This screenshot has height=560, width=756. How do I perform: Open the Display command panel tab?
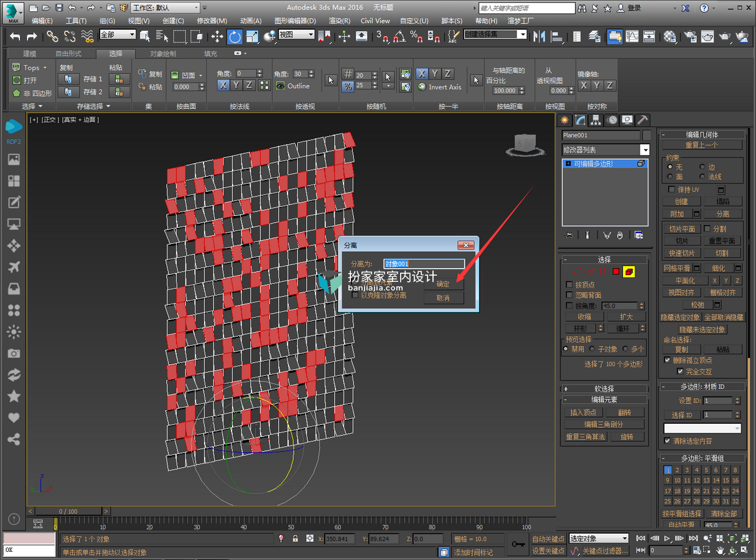pyautogui.click(x=627, y=120)
